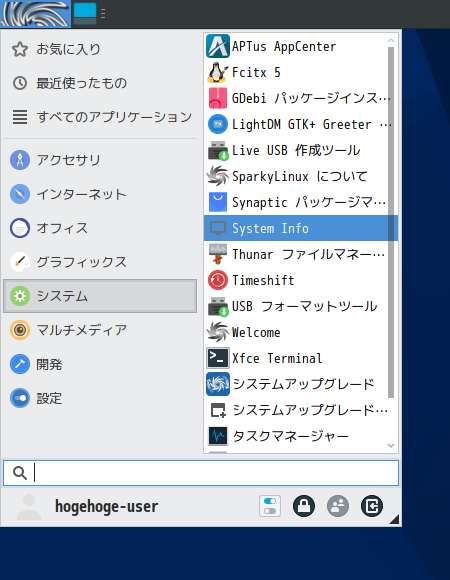Open Timeshift backup application

(x=300, y=280)
